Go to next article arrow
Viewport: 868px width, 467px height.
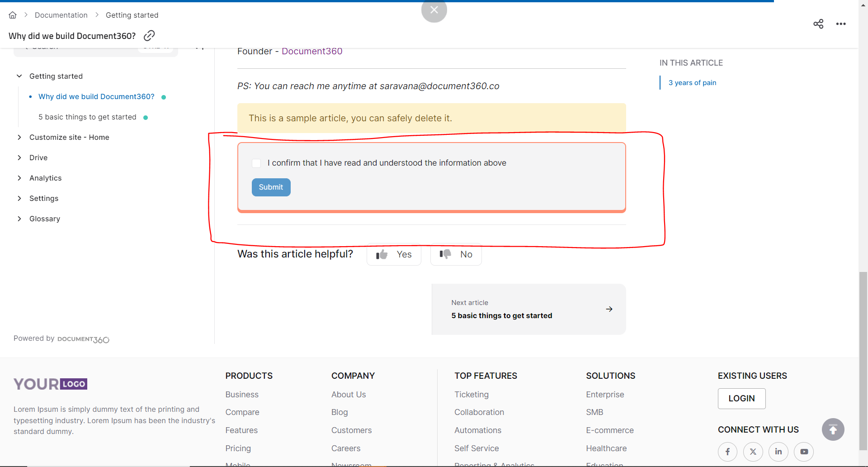click(x=609, y=309)
